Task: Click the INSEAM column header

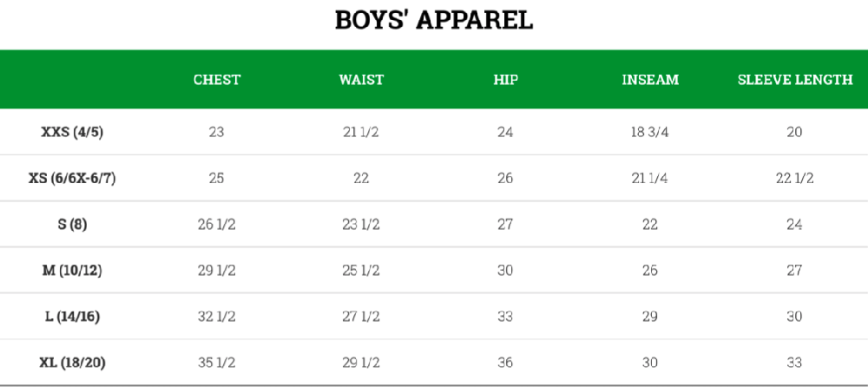Action: point(650,80)
